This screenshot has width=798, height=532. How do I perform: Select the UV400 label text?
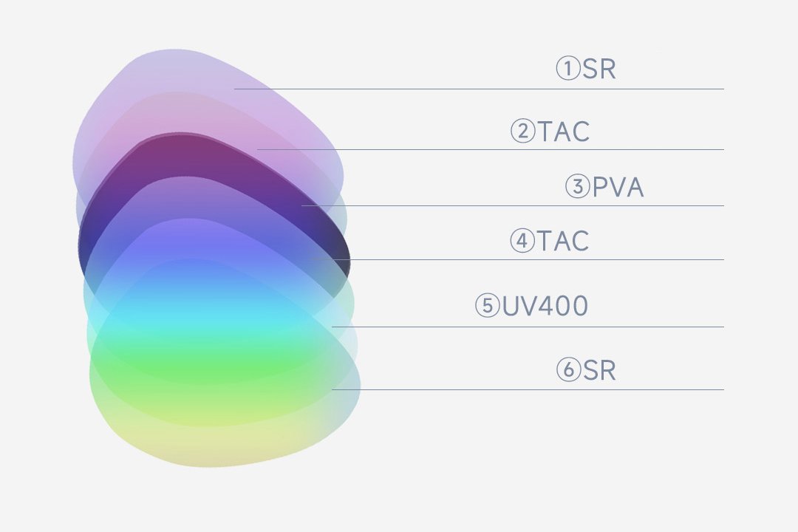pos(545,305)
